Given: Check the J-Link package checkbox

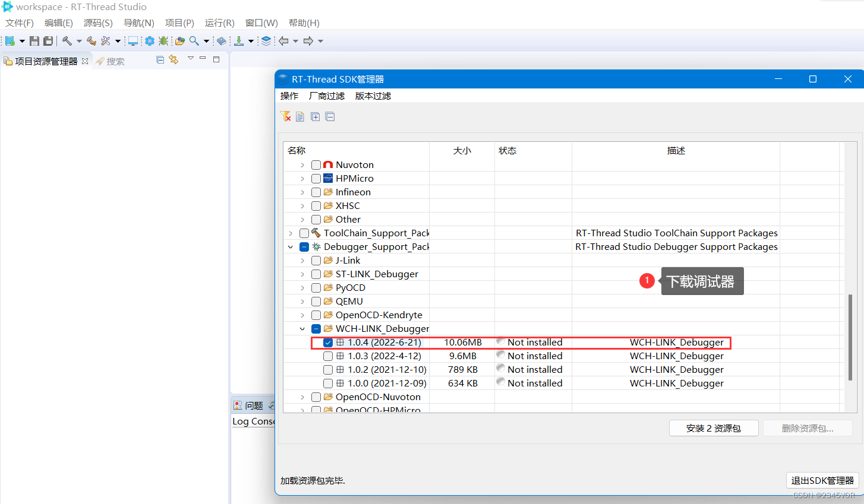Looking at the screenshot, I should (x=316, y=260).
